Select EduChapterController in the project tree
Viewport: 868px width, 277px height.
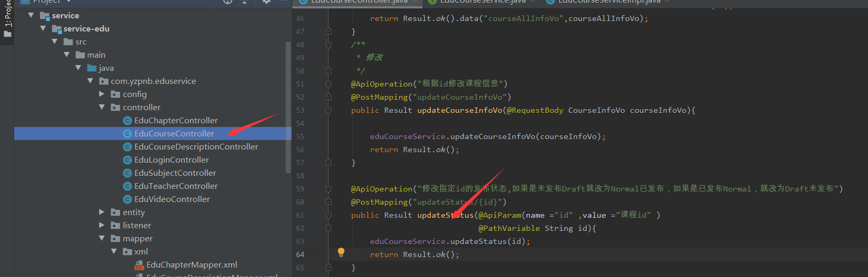(176, 121)
